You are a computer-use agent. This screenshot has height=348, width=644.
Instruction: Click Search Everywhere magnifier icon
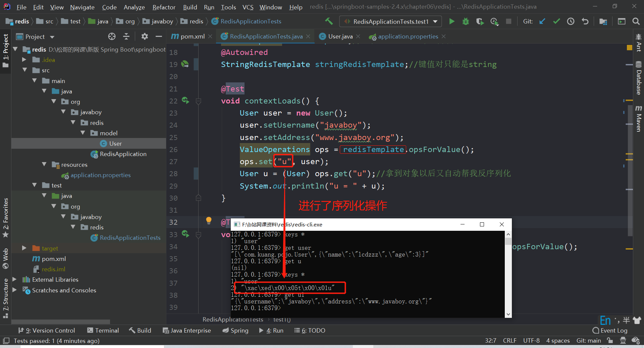pyautogui.click(x=636, y=21)
